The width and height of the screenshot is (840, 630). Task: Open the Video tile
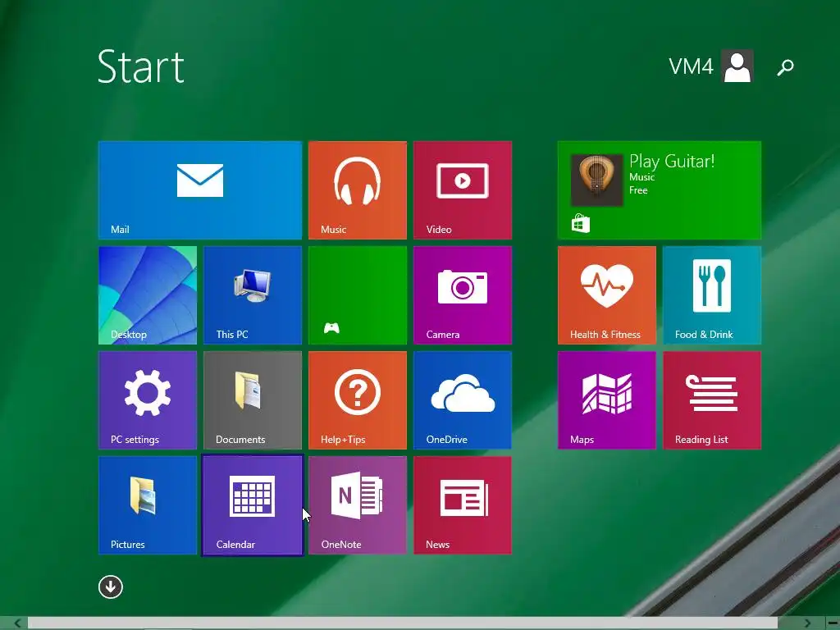[x=463, y=190]
